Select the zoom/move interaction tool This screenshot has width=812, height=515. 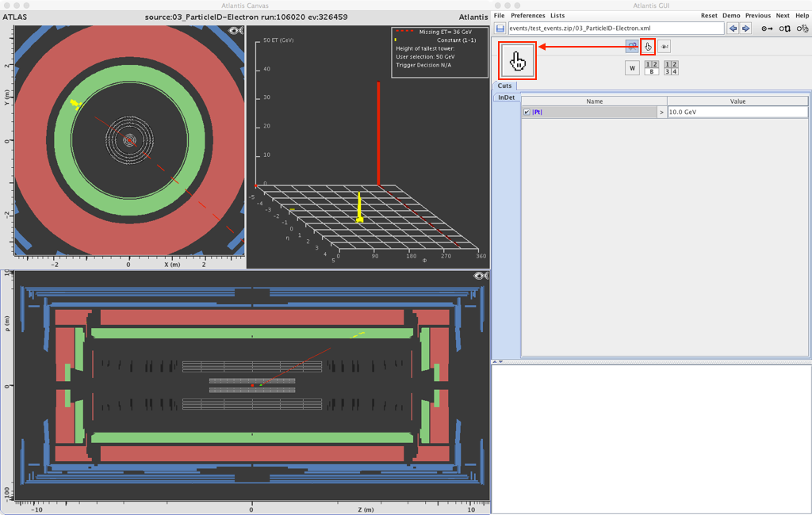pyautogui.click(x=632, y=46)
